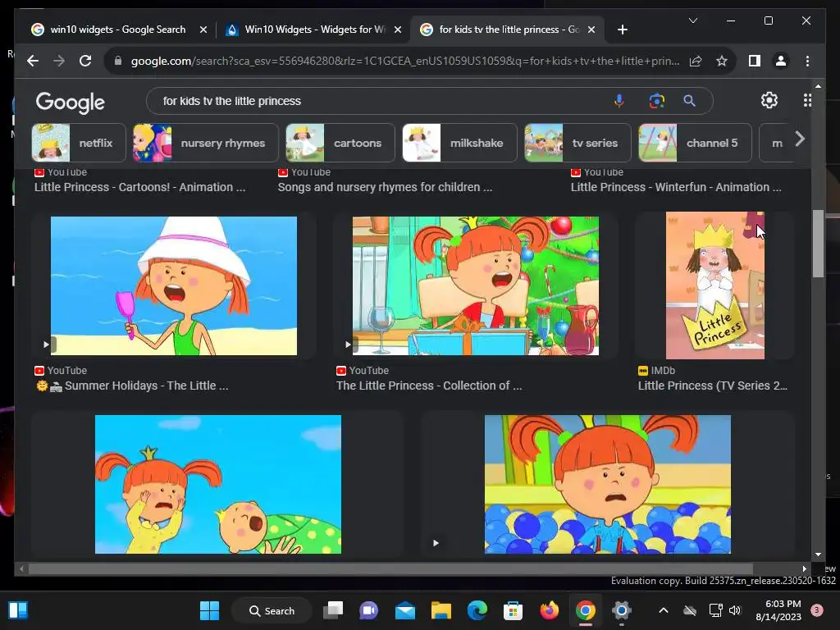This screenshot has height=630, width=840.
Task: Open Little Princess - Cartoons! Animation link
Action: pos(139,188)
